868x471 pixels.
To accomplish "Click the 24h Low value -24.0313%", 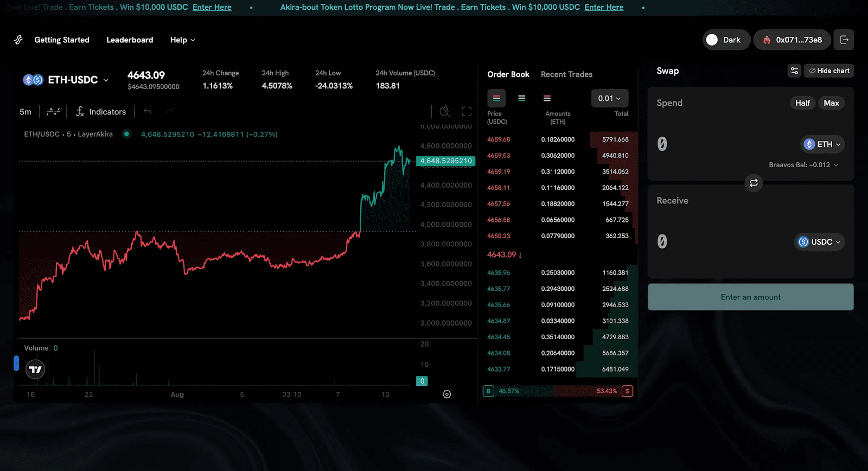I will [334, 86].
